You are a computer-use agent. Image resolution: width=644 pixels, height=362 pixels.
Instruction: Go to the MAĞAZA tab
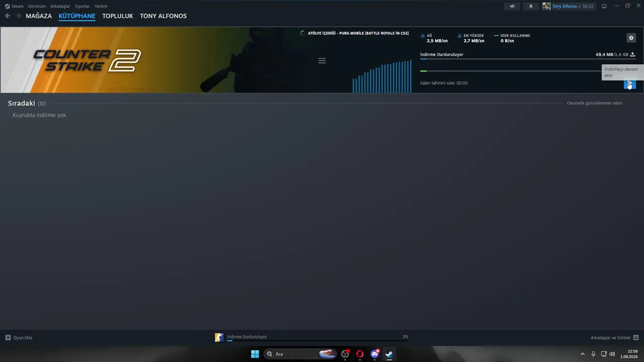39,16
